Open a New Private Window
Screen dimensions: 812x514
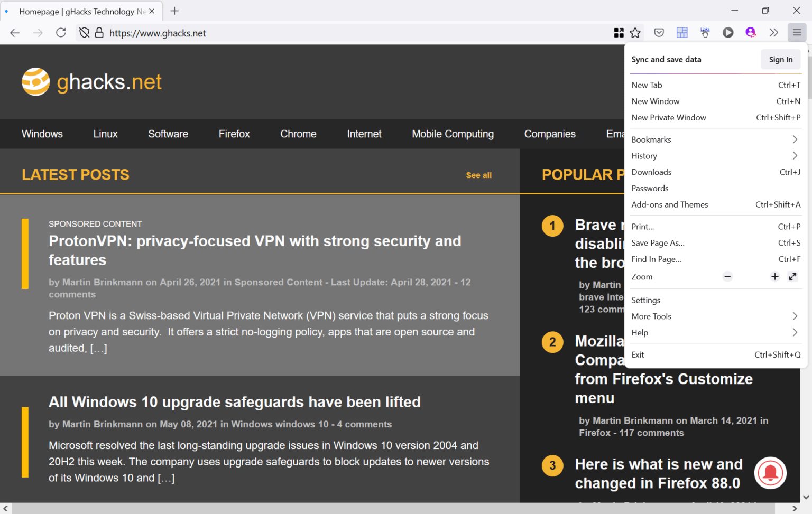(669, 117)
